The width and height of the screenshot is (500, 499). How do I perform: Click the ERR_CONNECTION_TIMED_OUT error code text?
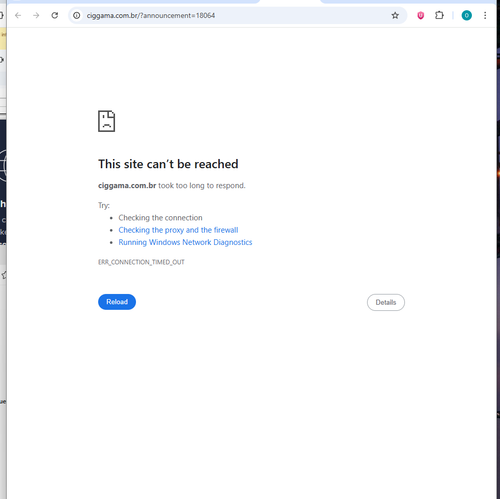coord(141,262)
